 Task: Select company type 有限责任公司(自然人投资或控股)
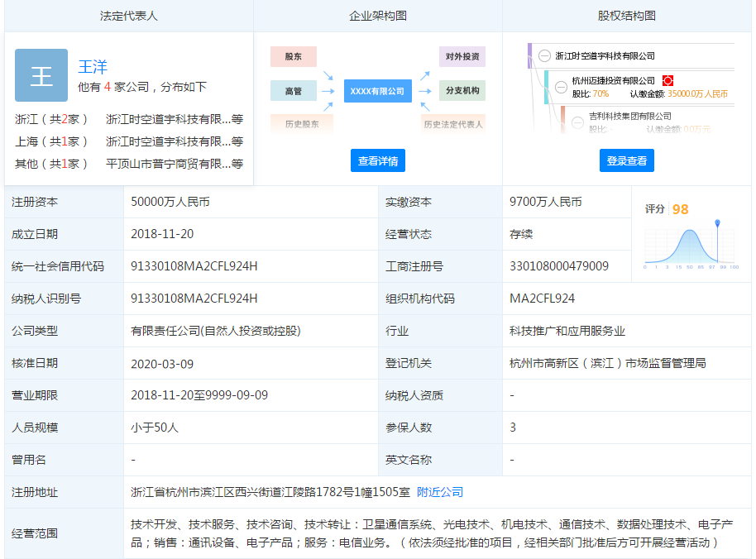click(x=216, y=331)
